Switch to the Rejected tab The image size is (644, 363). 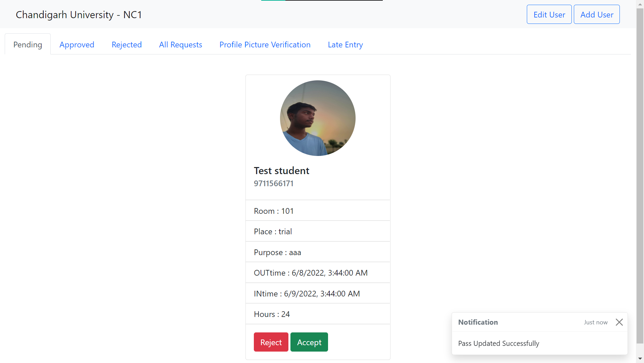tap(127, 44)
